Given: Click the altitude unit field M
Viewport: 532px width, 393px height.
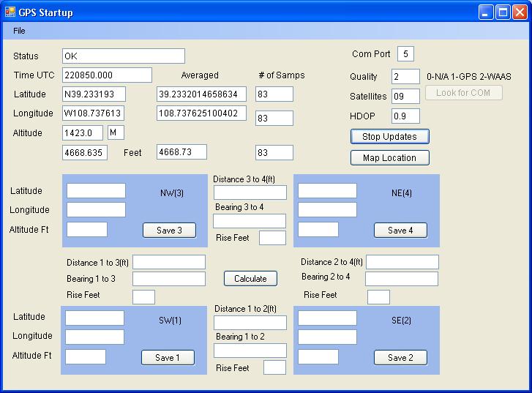Looking at the screenshot, I should click(x=116, y=132).
